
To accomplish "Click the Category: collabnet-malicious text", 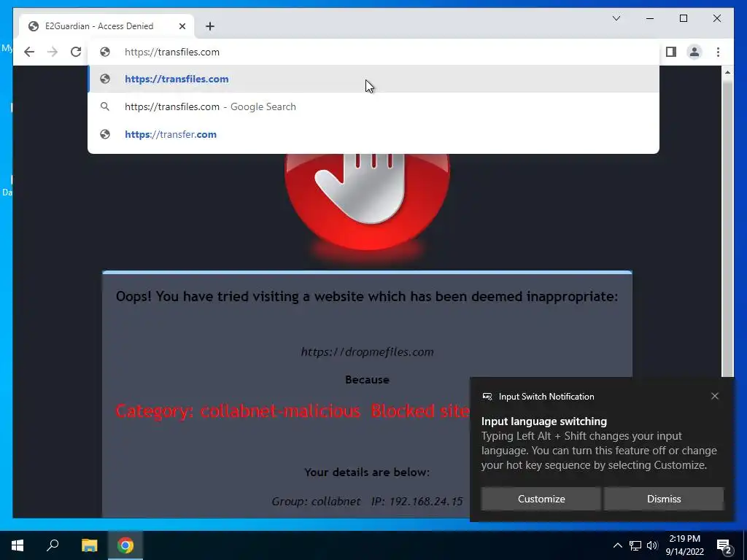I will 238,411.
